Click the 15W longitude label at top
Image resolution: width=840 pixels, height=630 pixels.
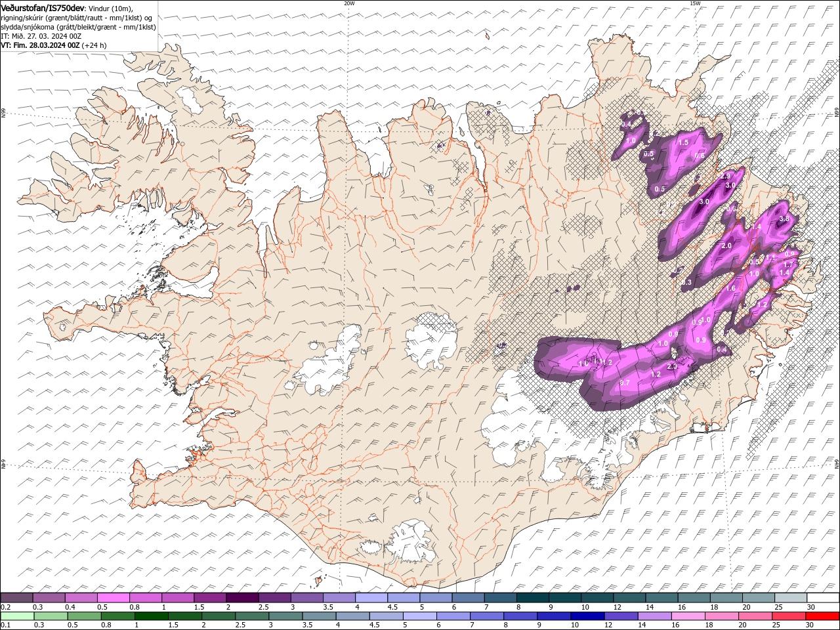coord(695,3)
